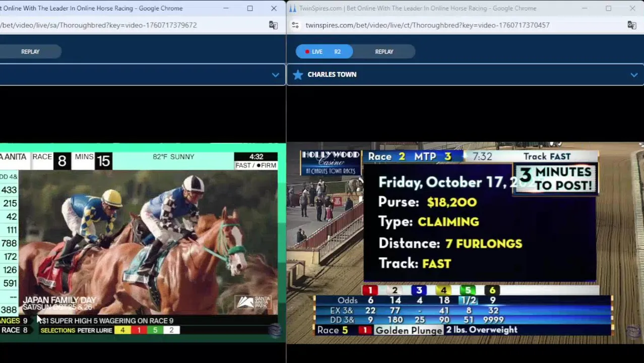Viewport: 644px width, 363px height.
Task: Click the translate icon in left window address bar
Action: (x=273, y=25)
